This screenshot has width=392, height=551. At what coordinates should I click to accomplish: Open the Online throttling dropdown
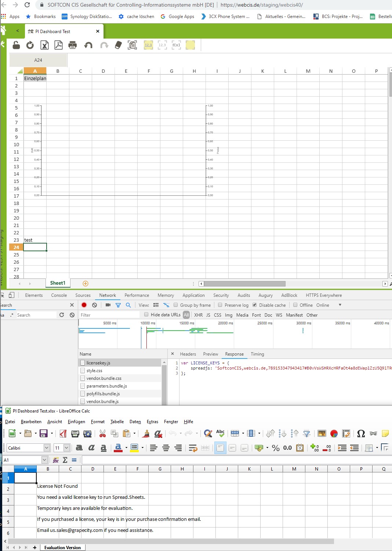pyautogui.click(x=340, y=305)
